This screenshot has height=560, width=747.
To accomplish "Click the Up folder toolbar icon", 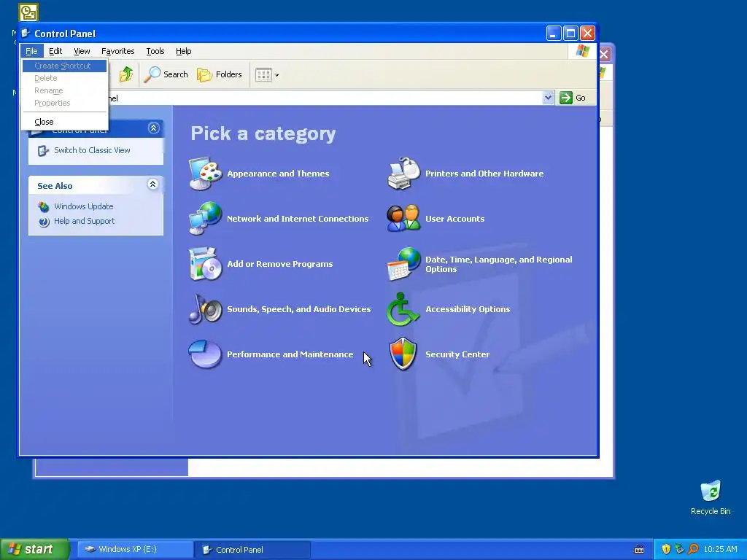I will (126, 74).
